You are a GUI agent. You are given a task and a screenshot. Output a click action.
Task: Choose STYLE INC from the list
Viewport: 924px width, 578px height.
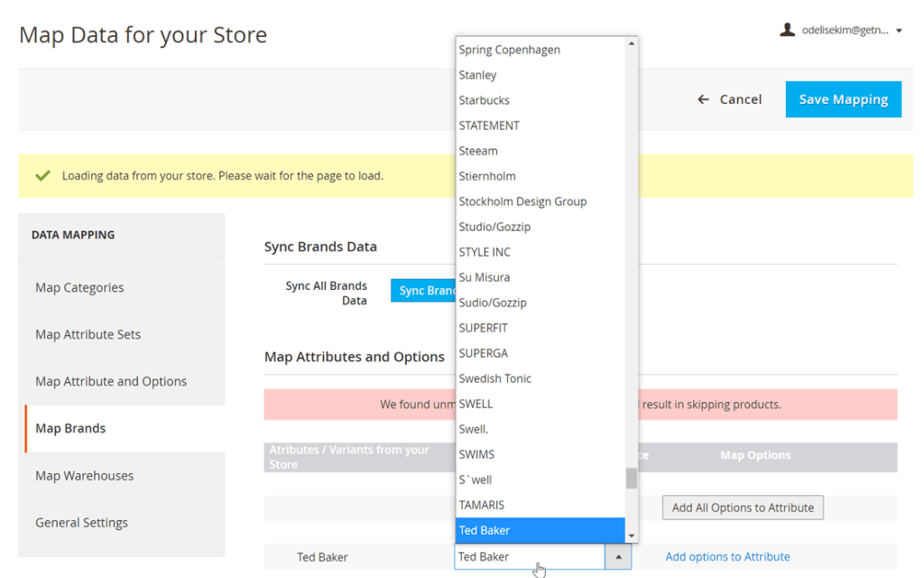541,253
